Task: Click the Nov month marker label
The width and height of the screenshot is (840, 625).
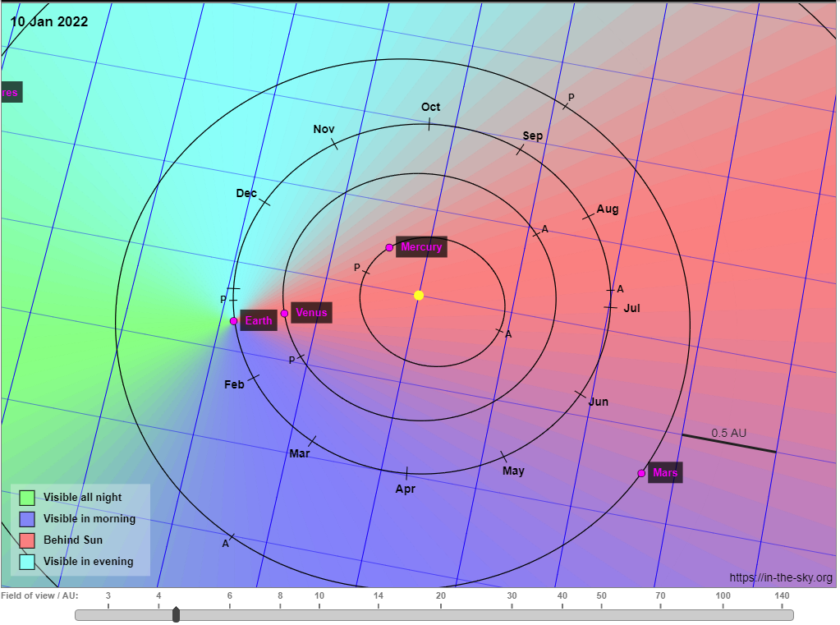Action: 324,129
